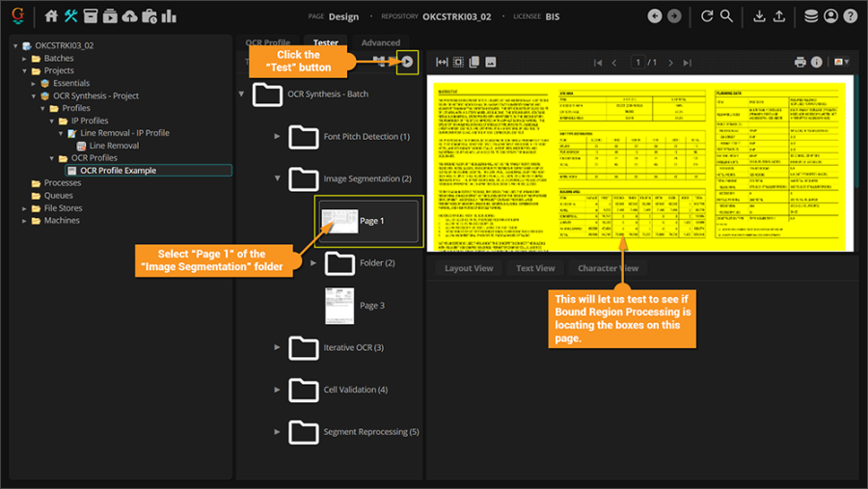Open the bar chart Stats page icon
Screen dimensions: 868x489
[x=169, y=16]
